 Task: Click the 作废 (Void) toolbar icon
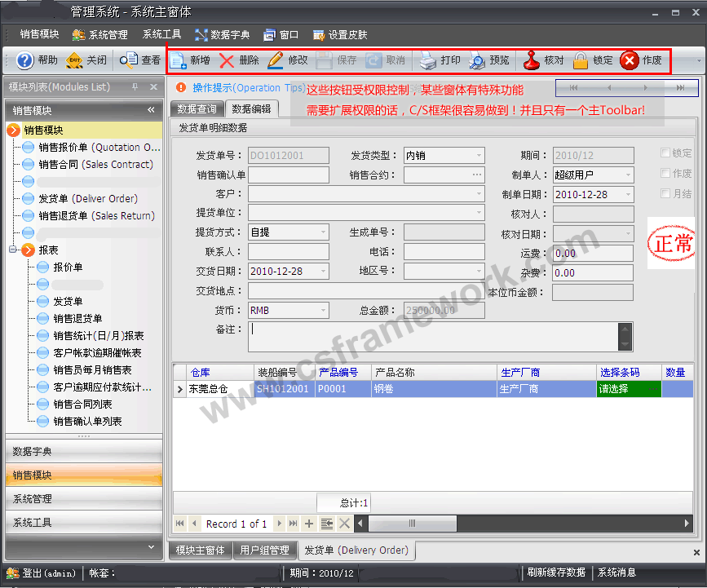coord(630,60)
